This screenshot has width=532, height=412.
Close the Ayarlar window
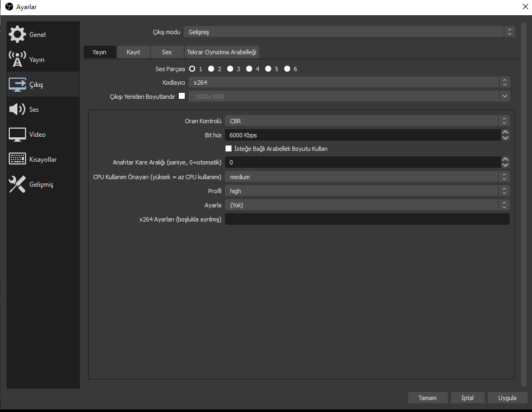tap(525, 7)
